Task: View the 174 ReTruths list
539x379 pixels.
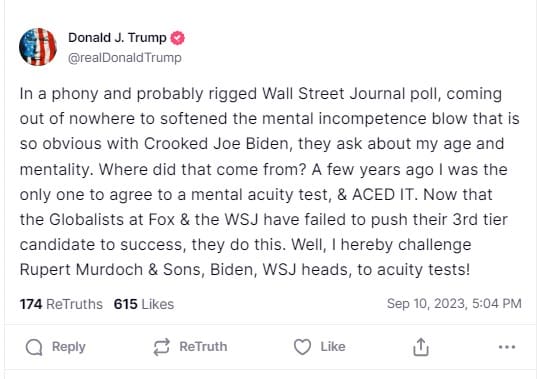Action: coord(61,304)
